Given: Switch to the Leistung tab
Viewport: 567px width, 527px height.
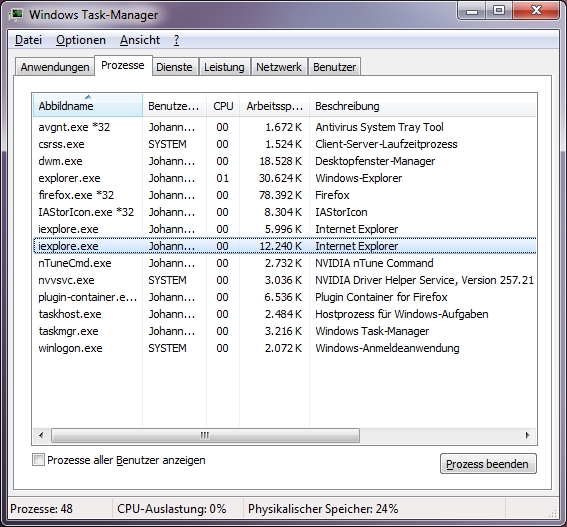Looking at the screenshot, I should click(x=224, y=67).
